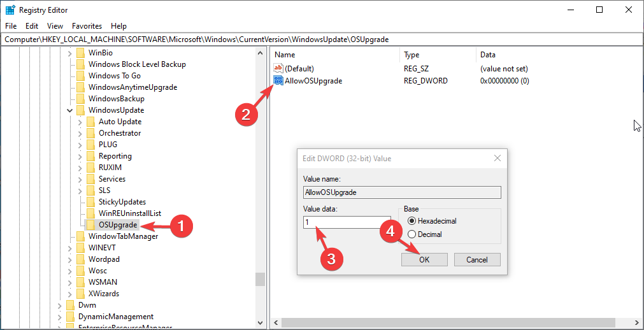Viewport: 644px width, 330px height.
Task: Click the Value name field
Action: tap(402, 192)
